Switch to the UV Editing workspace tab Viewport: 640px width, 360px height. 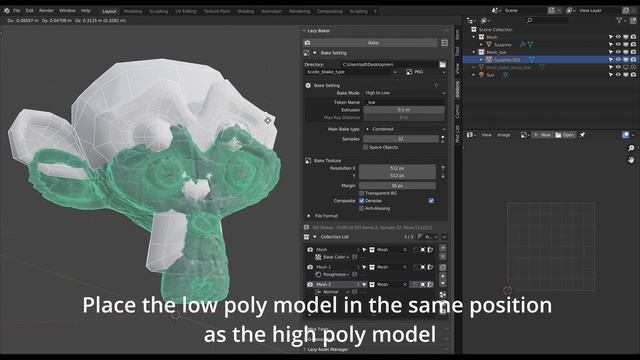point(186,11)
